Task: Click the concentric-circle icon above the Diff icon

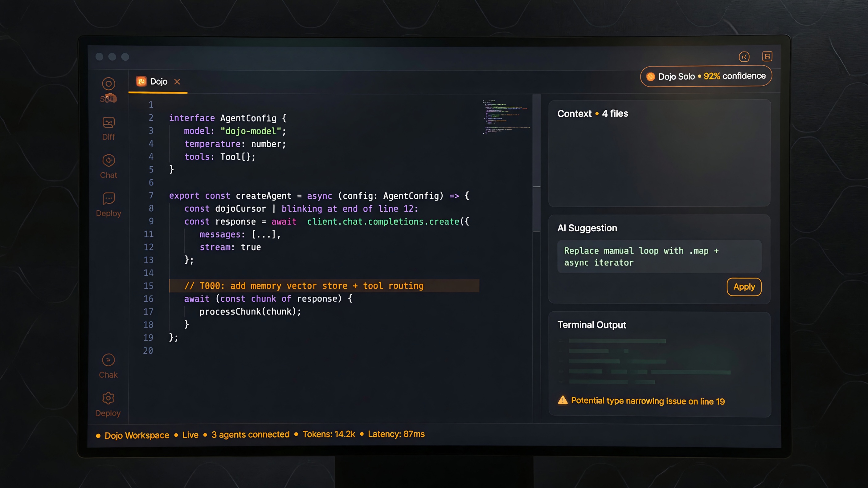Action: [108, 84]
